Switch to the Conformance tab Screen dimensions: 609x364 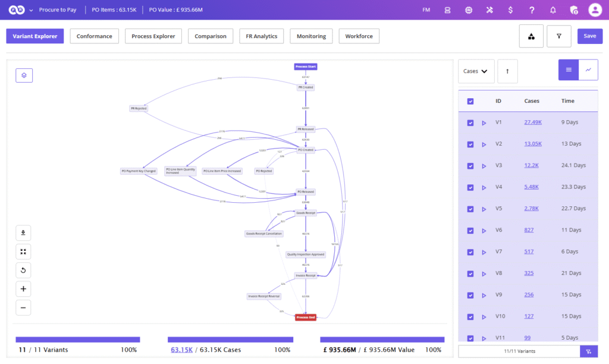tap(94, 36)
